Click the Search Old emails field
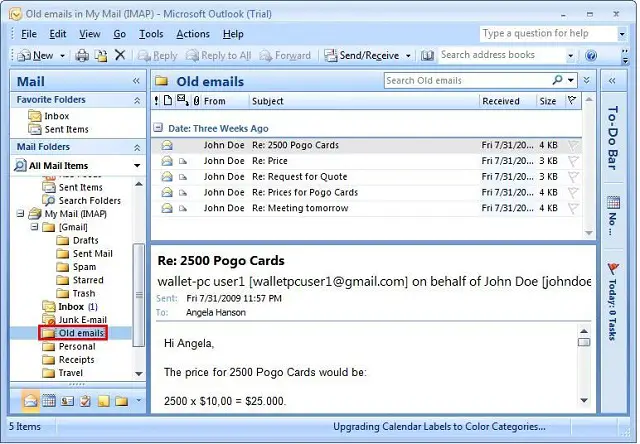The height and width of the screenshot is (444, 640). pyautogui.click(x=467, y=80)
